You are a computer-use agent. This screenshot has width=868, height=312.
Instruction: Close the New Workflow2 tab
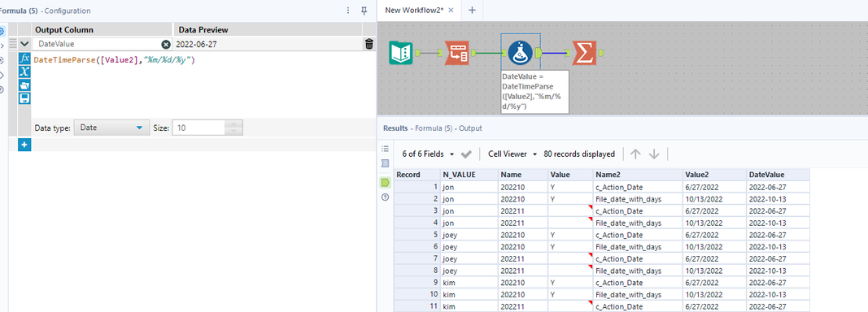pos(451,10)
